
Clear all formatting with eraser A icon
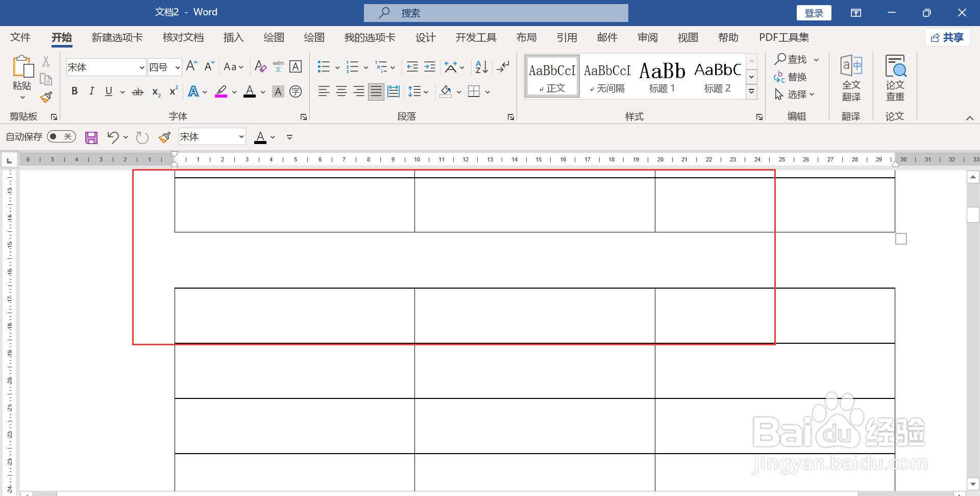point(260,66)
